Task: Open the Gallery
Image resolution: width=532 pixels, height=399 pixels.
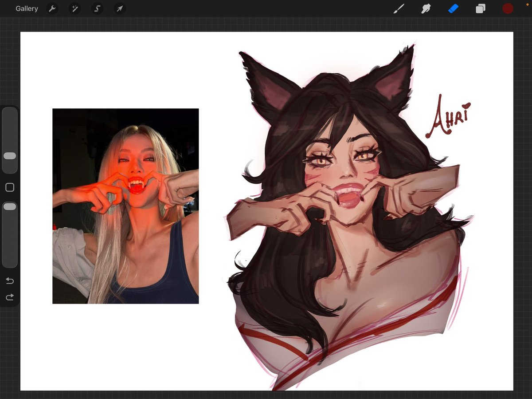Action: (27, 8)
